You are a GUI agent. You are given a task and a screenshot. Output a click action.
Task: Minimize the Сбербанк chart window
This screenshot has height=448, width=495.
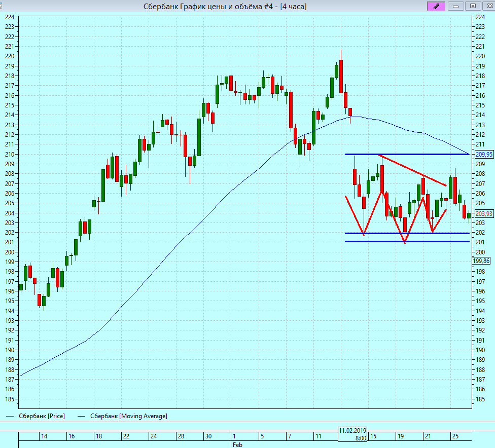pyautogui.click(x=455, y=6)
